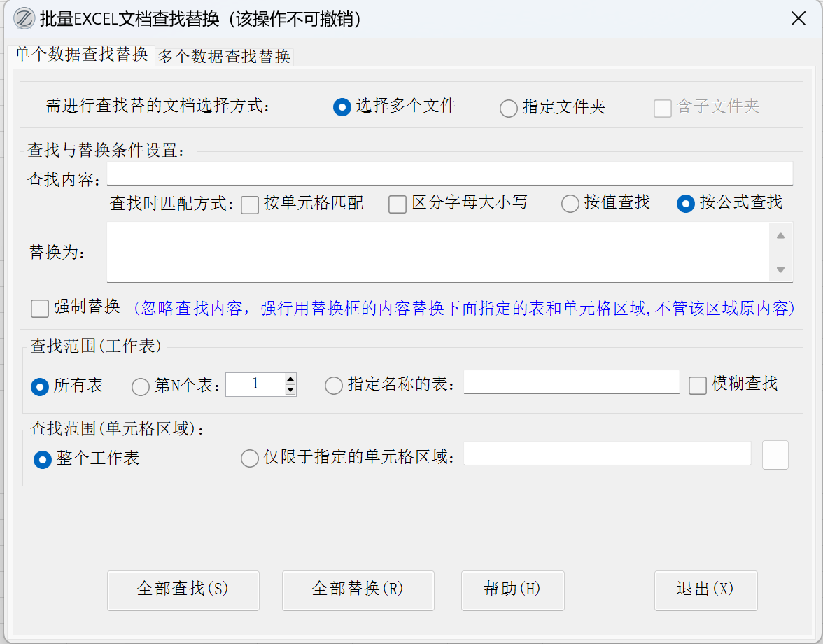This screenshot has height=644, width=823.
Task: Increase the sheet number spinner value
Action: (x=290, y=379)
